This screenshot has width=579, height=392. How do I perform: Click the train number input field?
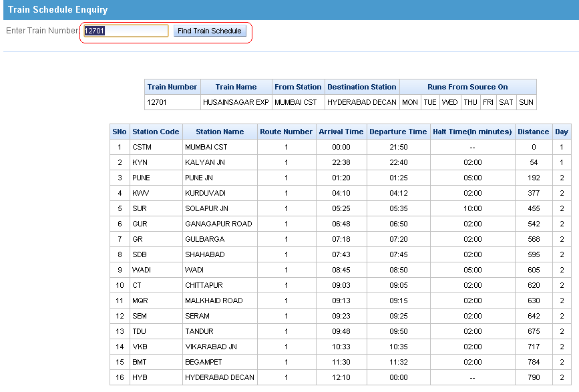click(126, 31)
